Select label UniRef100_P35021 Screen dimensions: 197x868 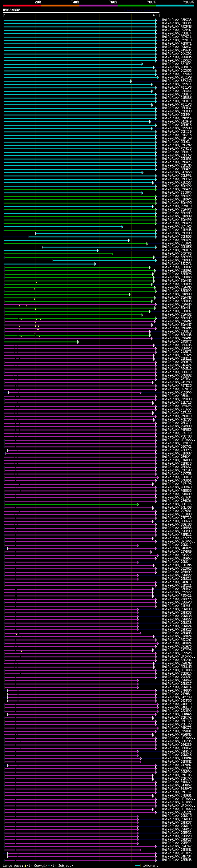[x=177, y=596]
